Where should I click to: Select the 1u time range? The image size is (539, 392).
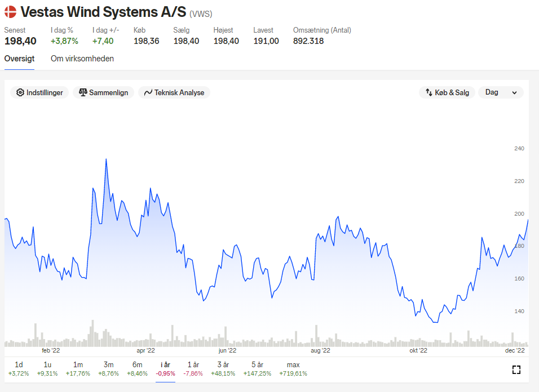point(47,369)
